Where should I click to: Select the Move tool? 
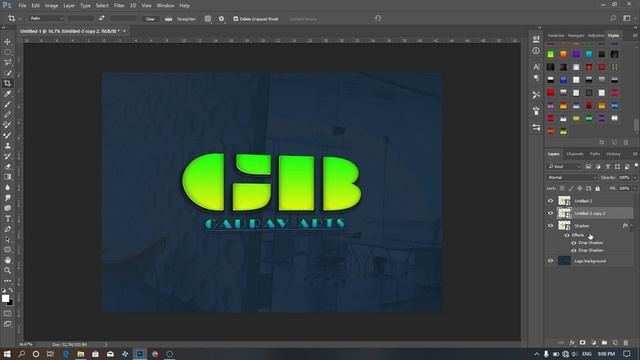[x=7, y=42]
